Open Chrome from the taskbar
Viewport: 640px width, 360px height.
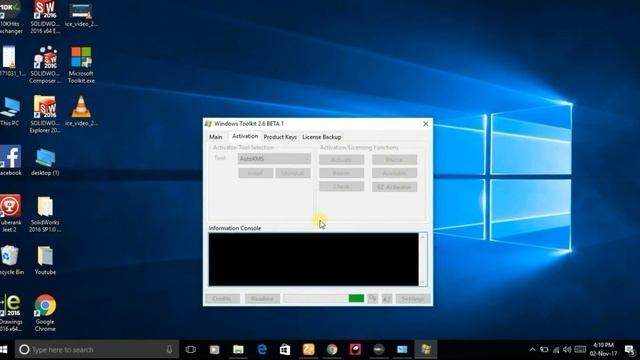(332, 349)
